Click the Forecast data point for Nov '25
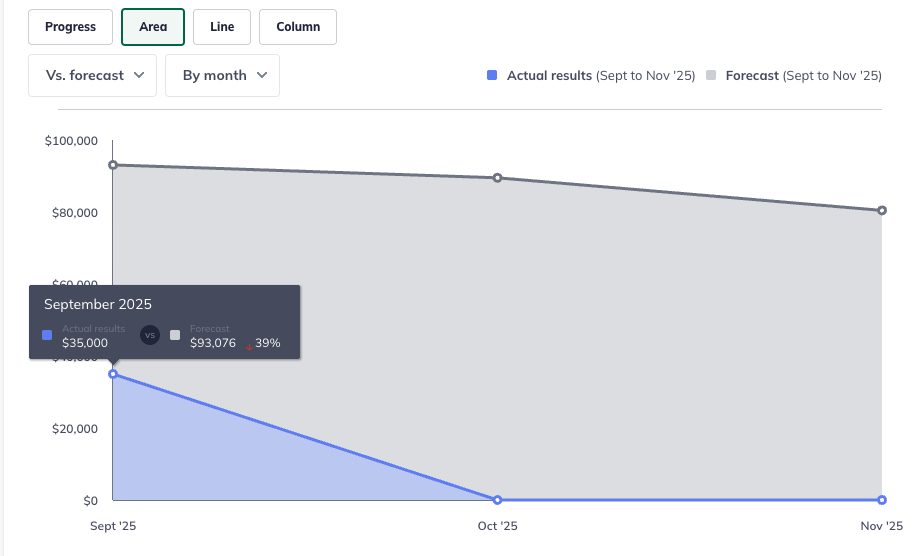 882,211
